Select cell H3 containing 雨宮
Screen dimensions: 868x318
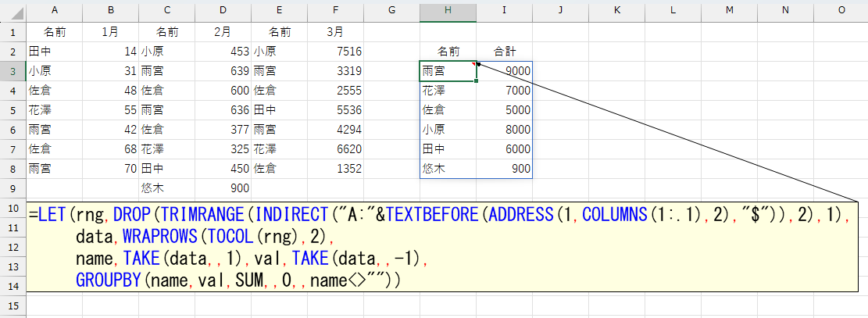click(x=448, y=72)
